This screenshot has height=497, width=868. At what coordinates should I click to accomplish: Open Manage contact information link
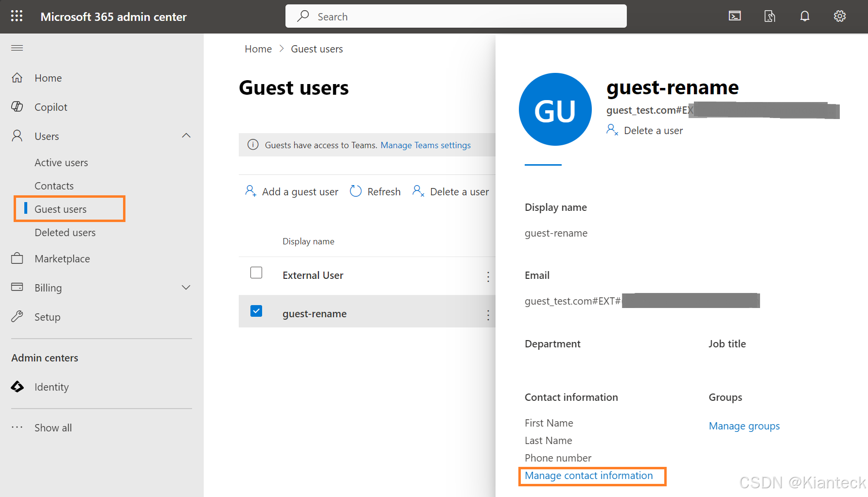[588, 476]
